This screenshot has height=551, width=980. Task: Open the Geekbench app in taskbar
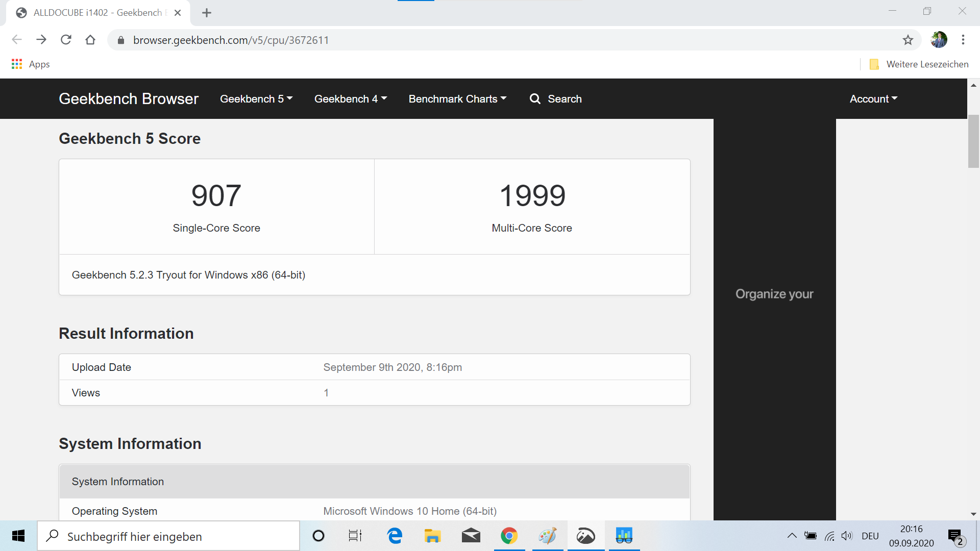(x=624, y=536)
